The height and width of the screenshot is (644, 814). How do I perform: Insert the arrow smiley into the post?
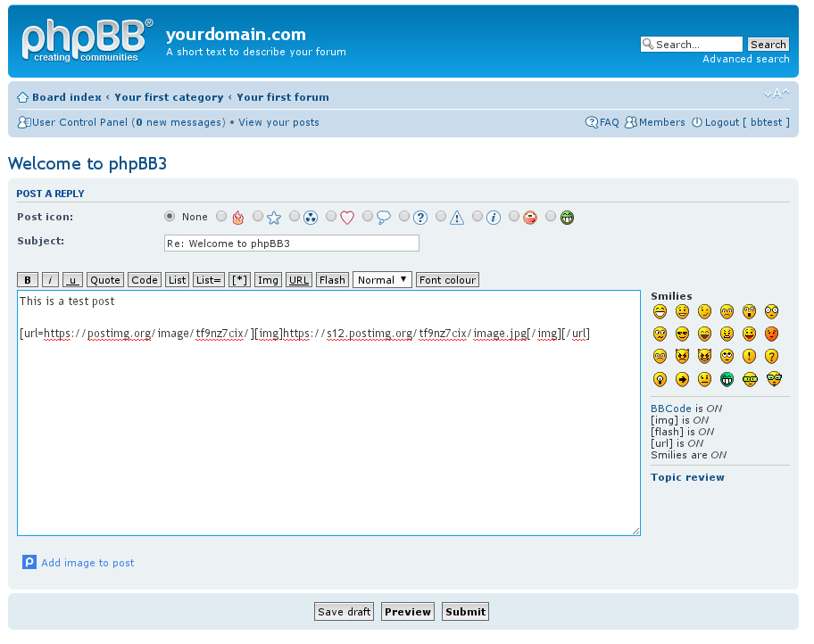(x=682, y=378)
